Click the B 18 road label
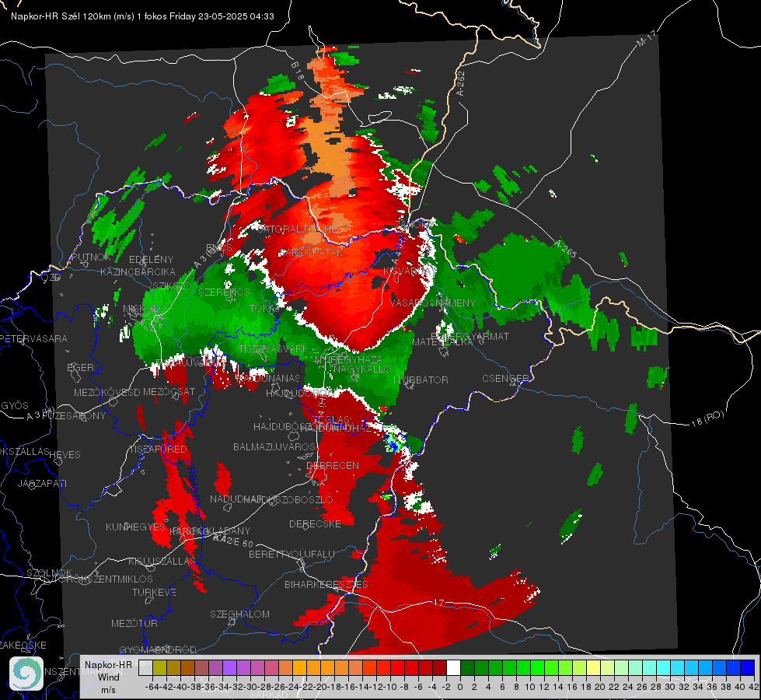This screenshot has width=761, height=700. (x=297, y=71)
